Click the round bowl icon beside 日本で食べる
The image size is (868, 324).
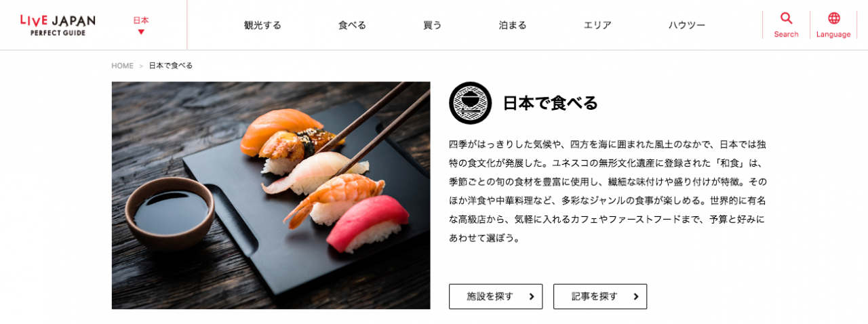tap(470, 103)
